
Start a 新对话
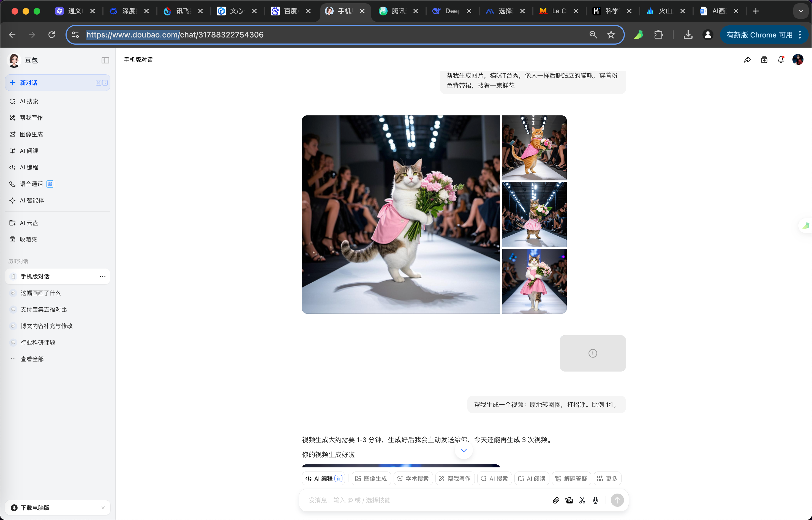[x=28, y=83]
